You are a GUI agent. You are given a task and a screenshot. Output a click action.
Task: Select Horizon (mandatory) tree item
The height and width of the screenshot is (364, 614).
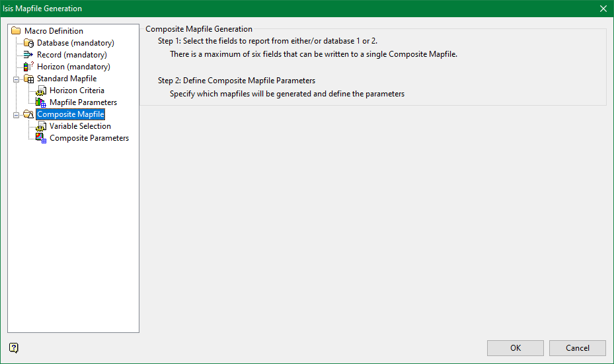[x=73, y=67]
